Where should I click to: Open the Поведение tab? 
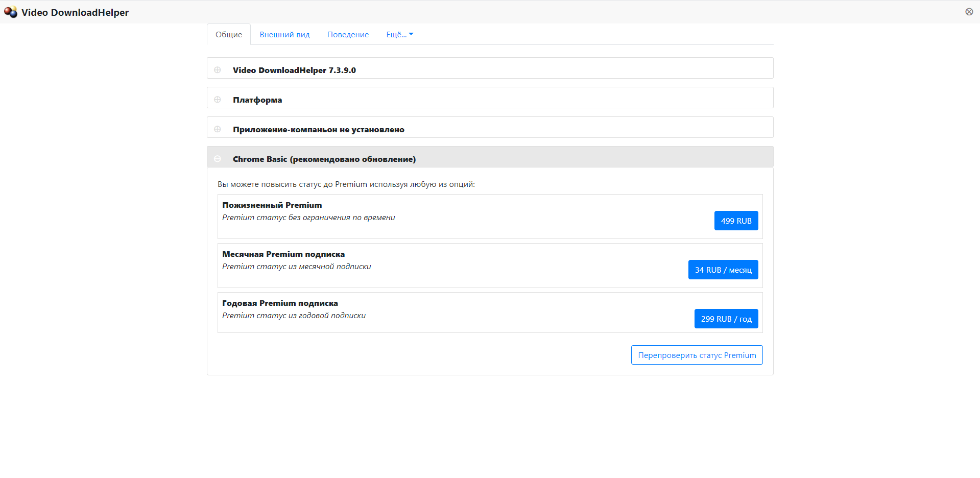point(348,34)
